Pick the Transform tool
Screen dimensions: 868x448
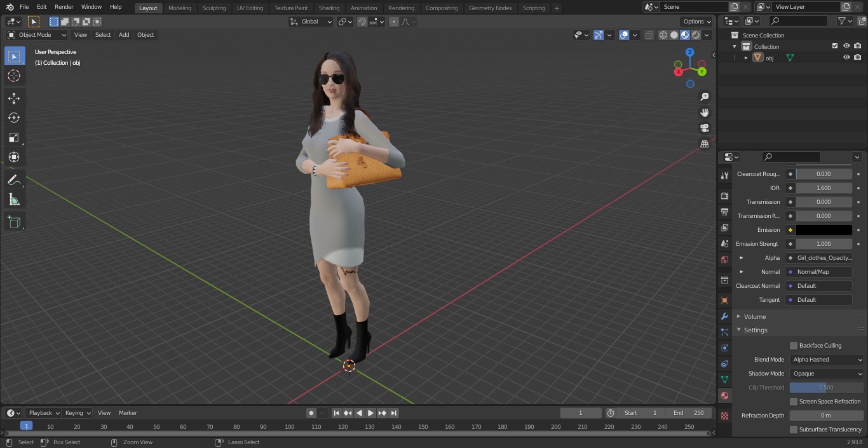click(x=14, y=157)
